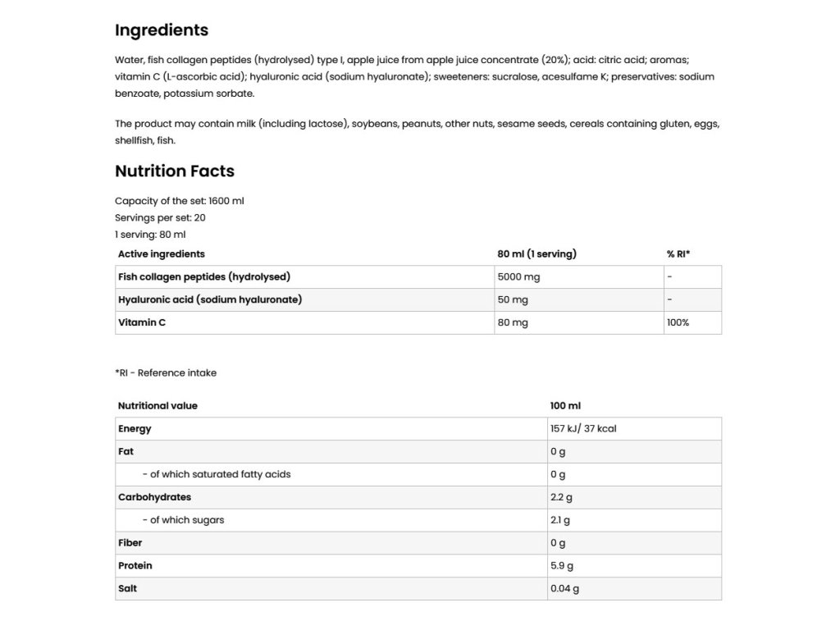
Task: Click the Ingredients heading
Action: click(x=162, y=30)
